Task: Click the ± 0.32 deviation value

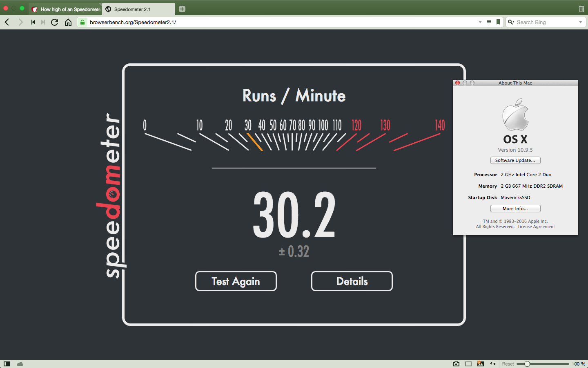Action: tap(294, 251)
